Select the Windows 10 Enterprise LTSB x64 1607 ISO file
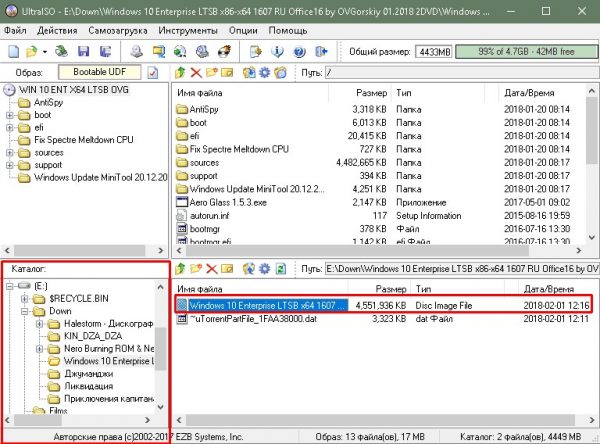600x444 pixels. (x=383, y=305)
